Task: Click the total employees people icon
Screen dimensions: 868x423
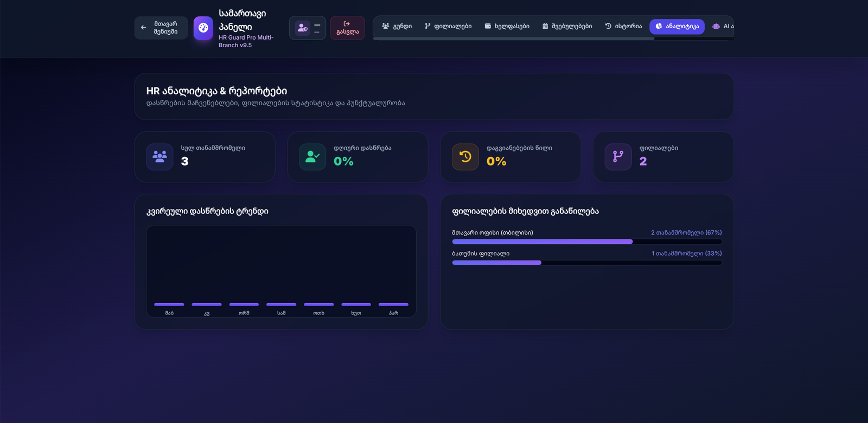Action: [159, 157]
